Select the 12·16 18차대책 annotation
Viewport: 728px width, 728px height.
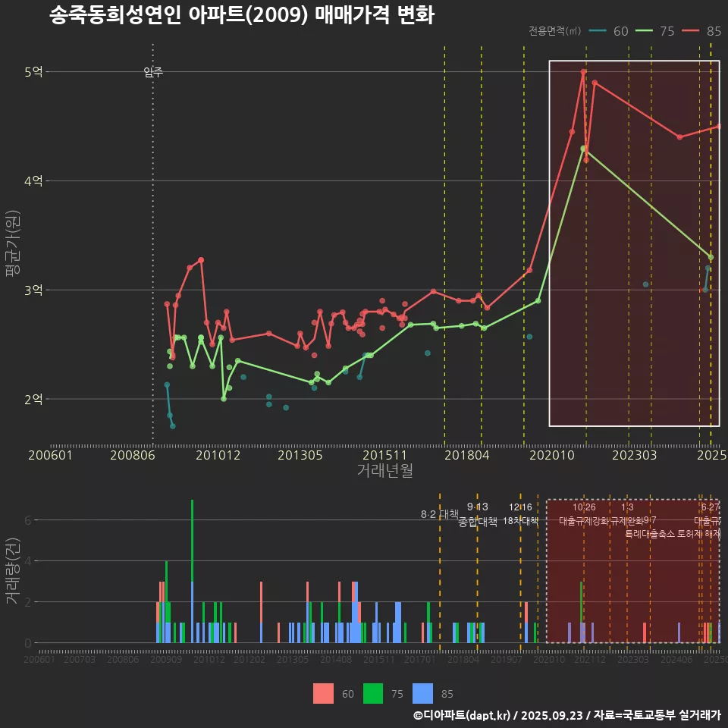520,514
